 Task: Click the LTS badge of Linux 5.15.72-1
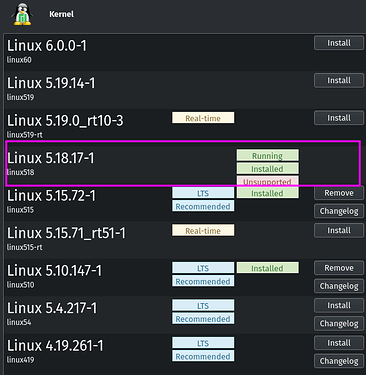pyautogui.click(x=203, y=193)
